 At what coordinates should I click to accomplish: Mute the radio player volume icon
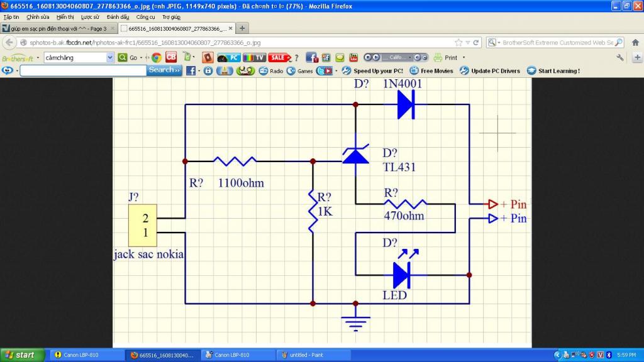tap(418, 57)
